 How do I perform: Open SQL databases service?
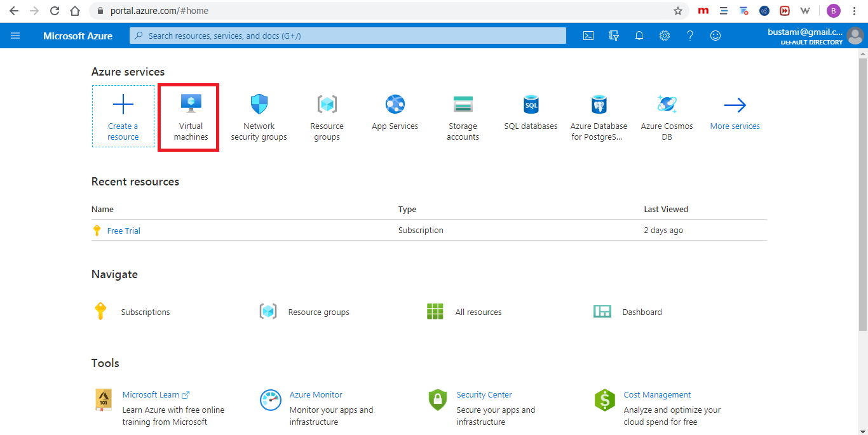(x=531, y=113)
